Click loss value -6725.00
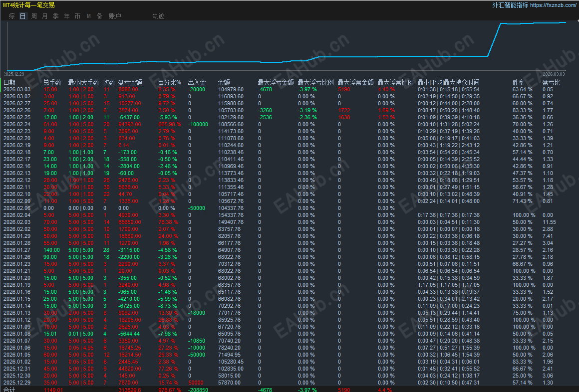The height and width of the screenshot is (392, 579). [x=129, y=306]
